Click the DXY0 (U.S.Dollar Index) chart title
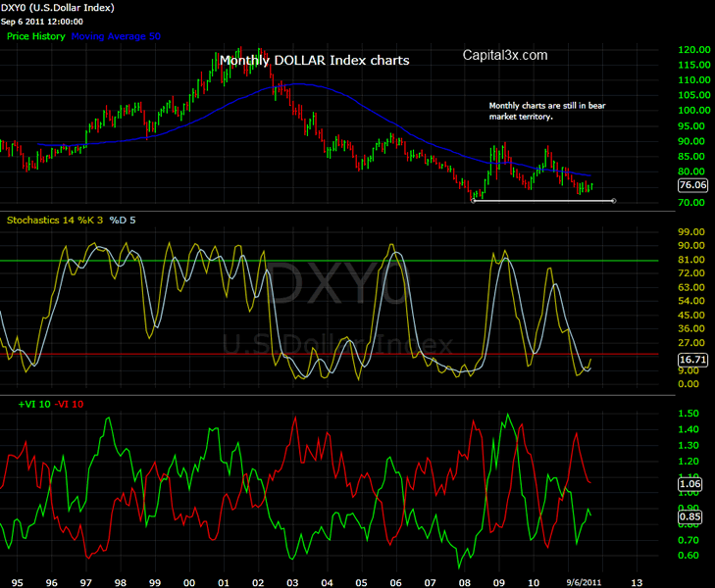The height and width of the screenshot is (588, 715). [55, 7]
